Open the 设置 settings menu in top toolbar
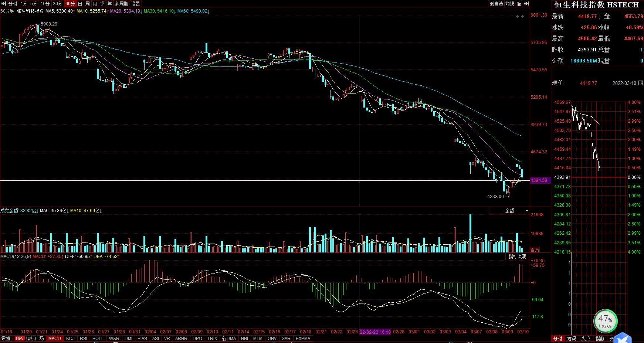 (x=136, y=4)
